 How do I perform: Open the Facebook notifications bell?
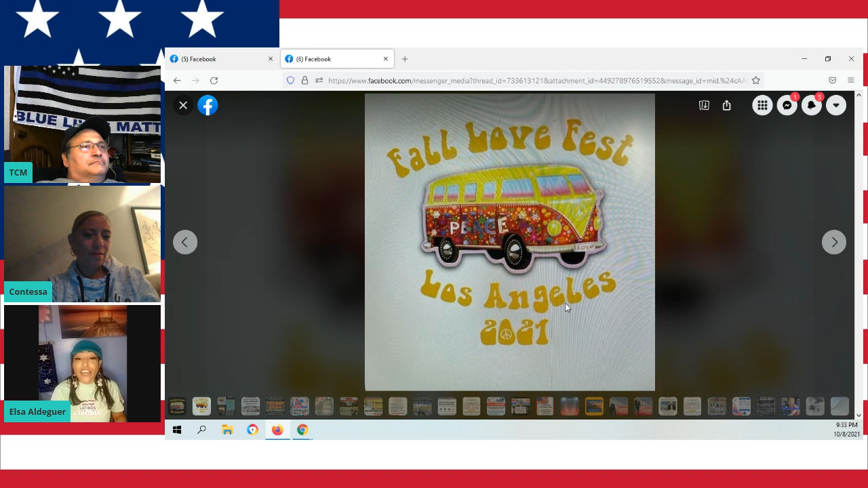tap(811, 105)
